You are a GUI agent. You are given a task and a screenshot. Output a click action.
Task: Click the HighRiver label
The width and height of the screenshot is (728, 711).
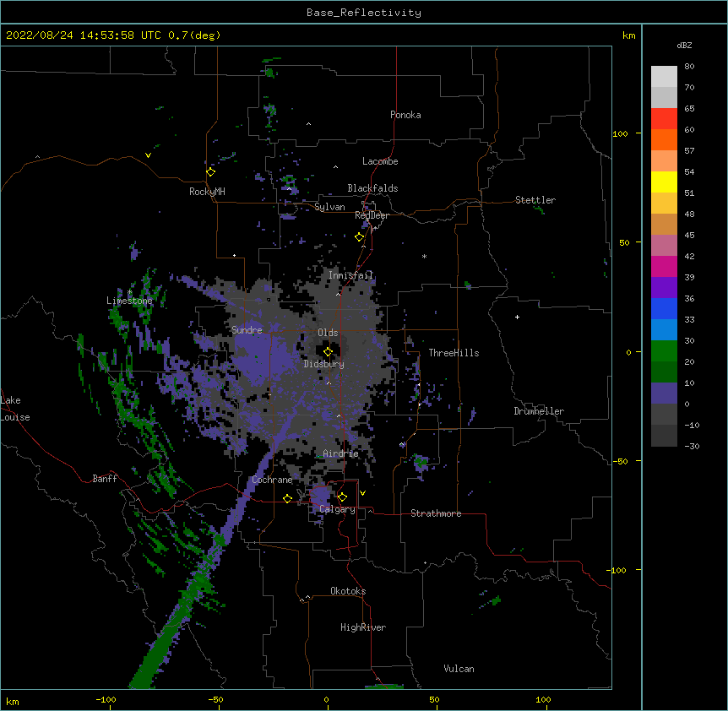point(363,627)
